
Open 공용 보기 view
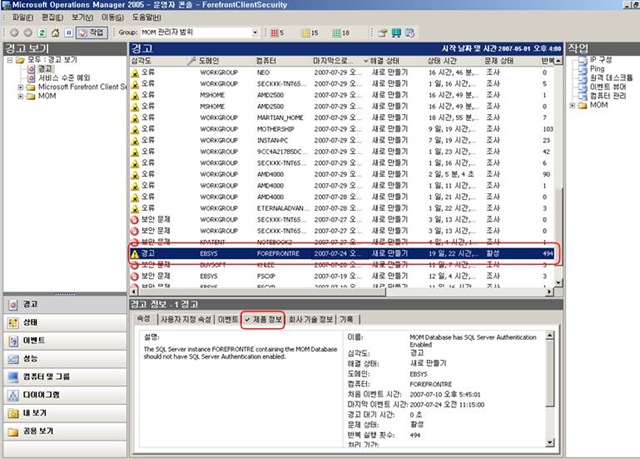pos(65,431)
